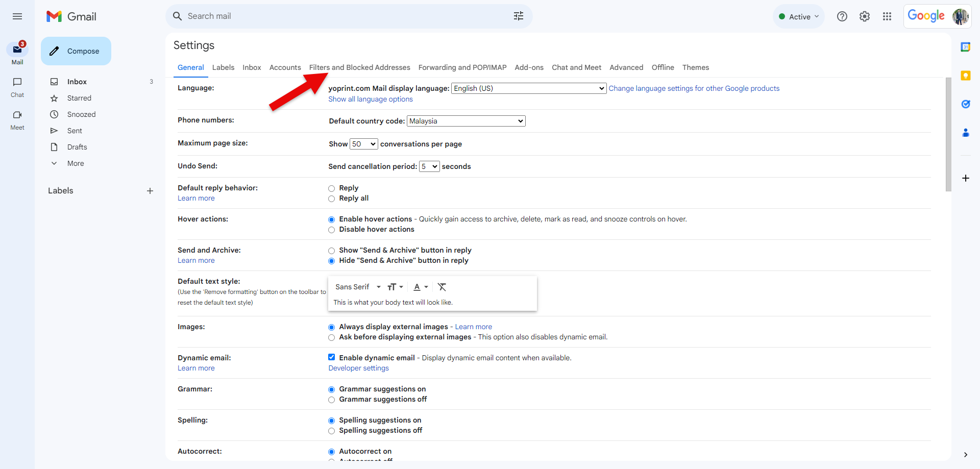
Task: Open text color picker
Action: click(x=421, y=287)
